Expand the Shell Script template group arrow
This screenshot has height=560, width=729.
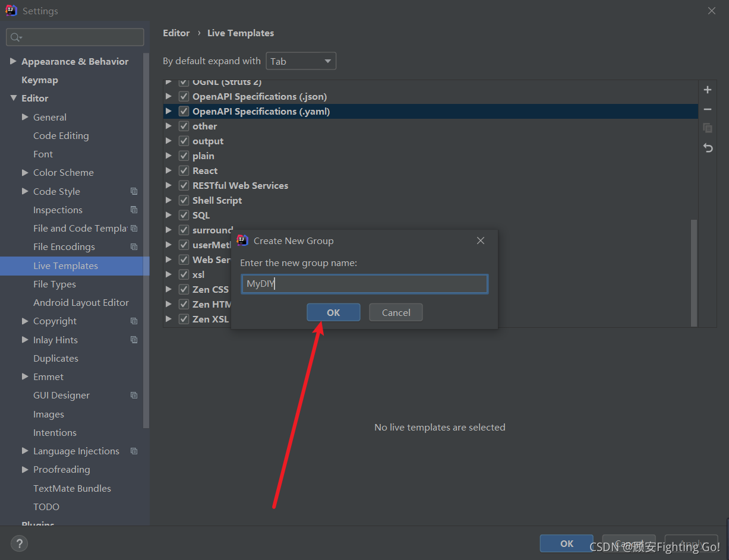pyautogui.click(x=169, y=200)
